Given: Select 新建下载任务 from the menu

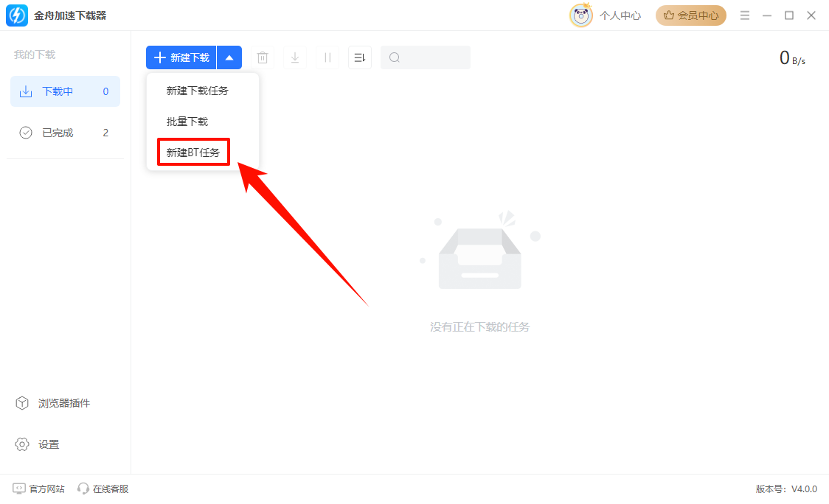Looking at the screenshot, I should (197, 91).
